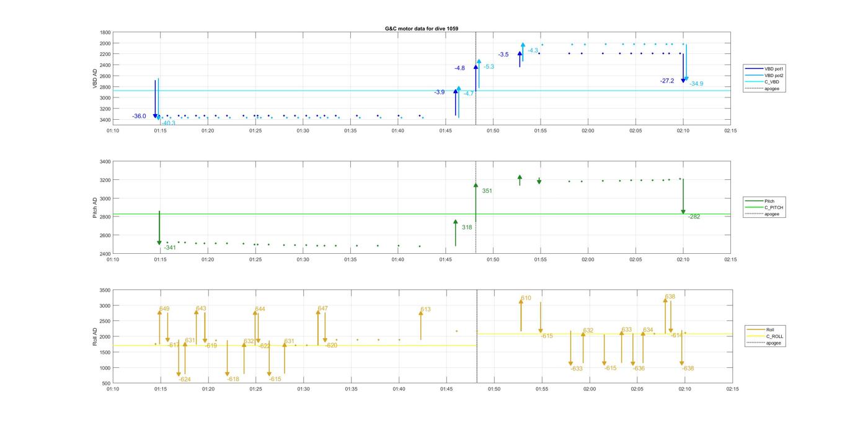Select 'C_VBD' legend entry
Viewport: 868px width, 430px height.
(772, 82)
